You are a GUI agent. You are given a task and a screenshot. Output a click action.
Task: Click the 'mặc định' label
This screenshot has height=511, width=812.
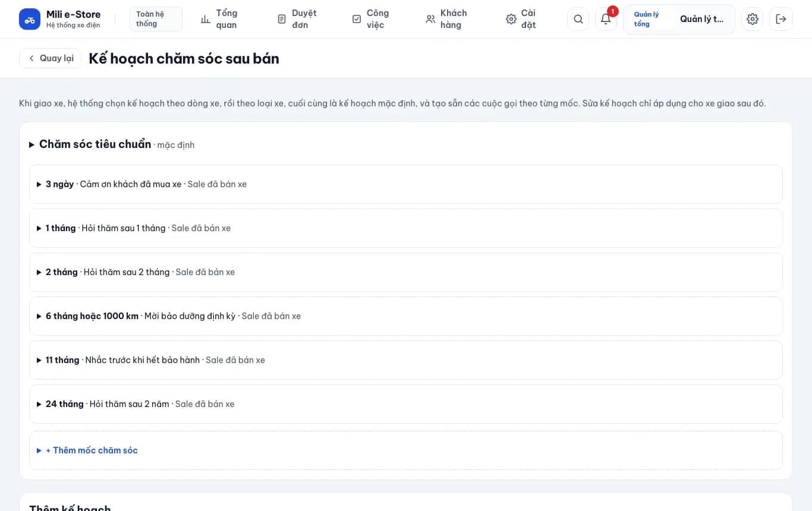coord(176,145)
